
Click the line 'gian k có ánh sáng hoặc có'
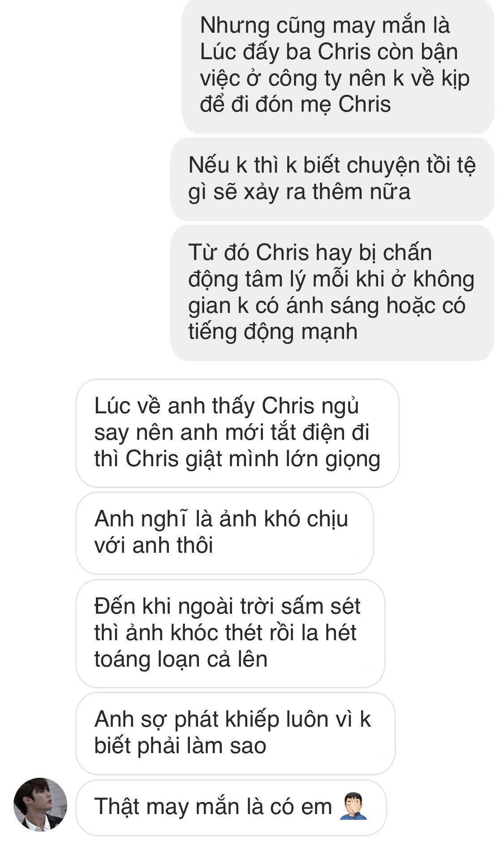click(x=327, y=306)
